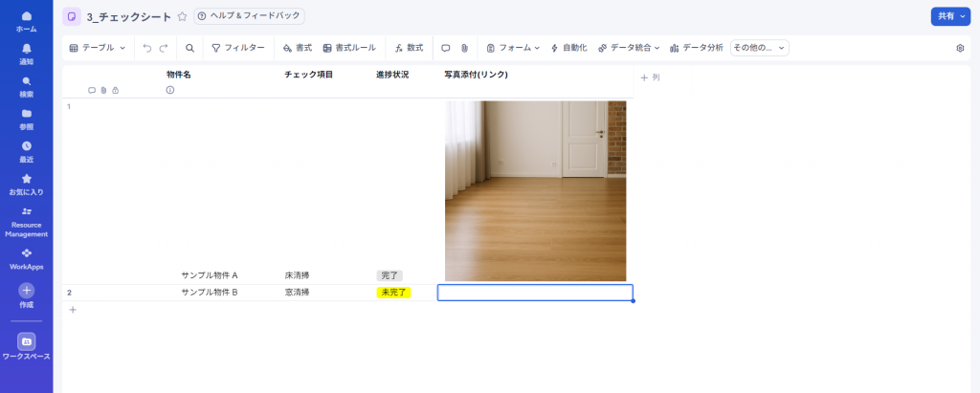
Task: Open sheet settings with the gear icon
Action: [x=960, y=48]
